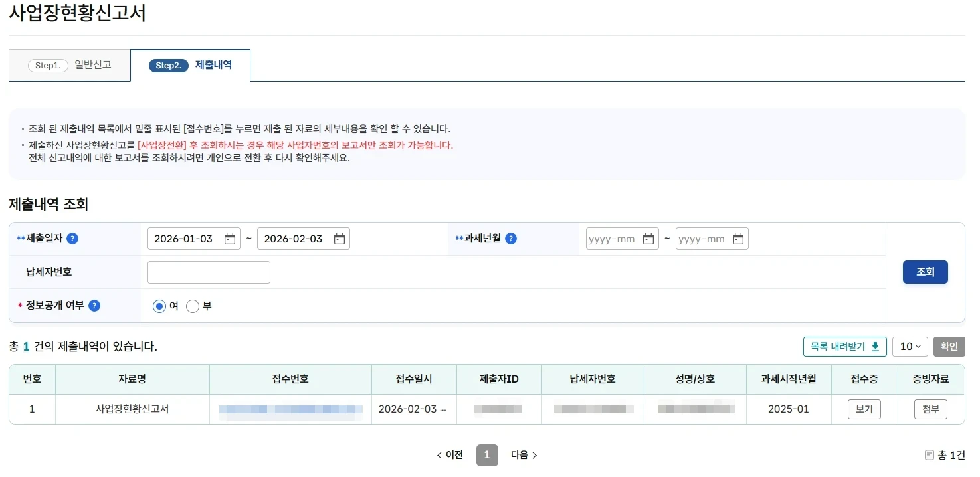
Task: Switch to Step1 일반신고 tab
Action: tap(70, 65)
